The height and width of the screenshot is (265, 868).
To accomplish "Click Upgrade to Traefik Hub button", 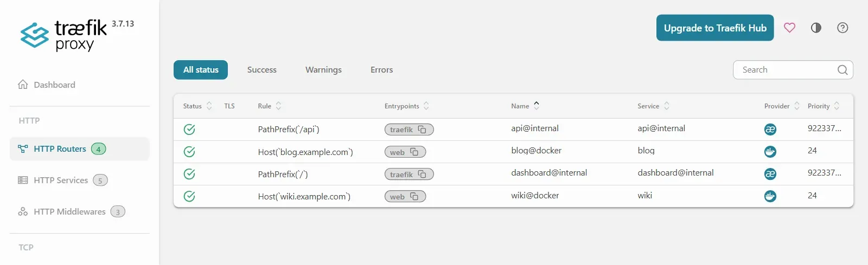I will tap(715, 28).
